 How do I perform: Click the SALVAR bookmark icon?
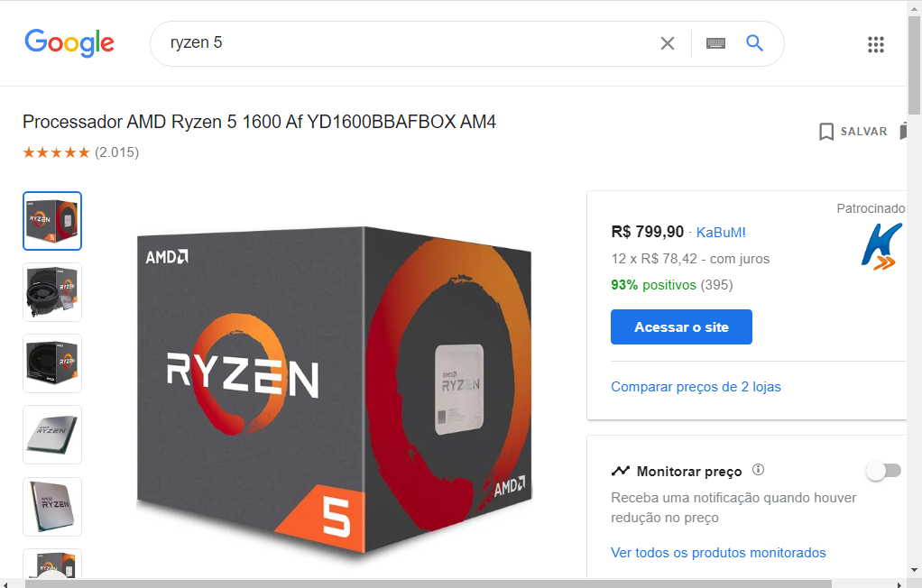click(x=826, y=131)
